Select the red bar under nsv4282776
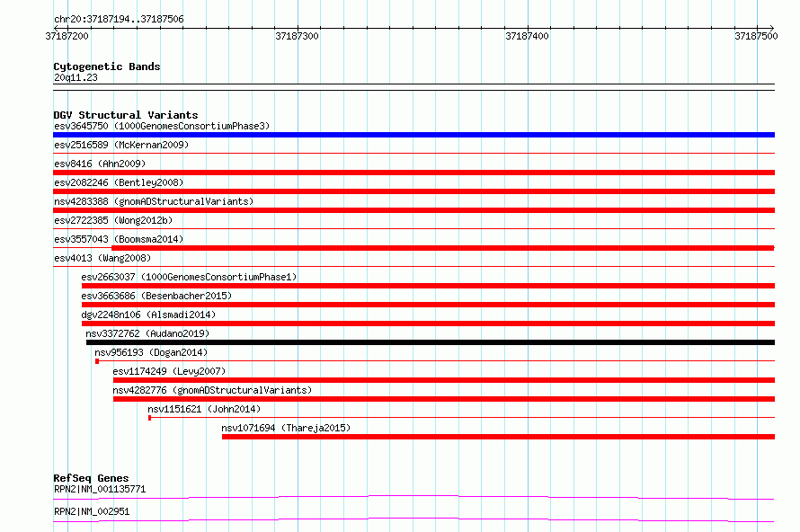This screenshot has height=532, width=800. (444, 399)
